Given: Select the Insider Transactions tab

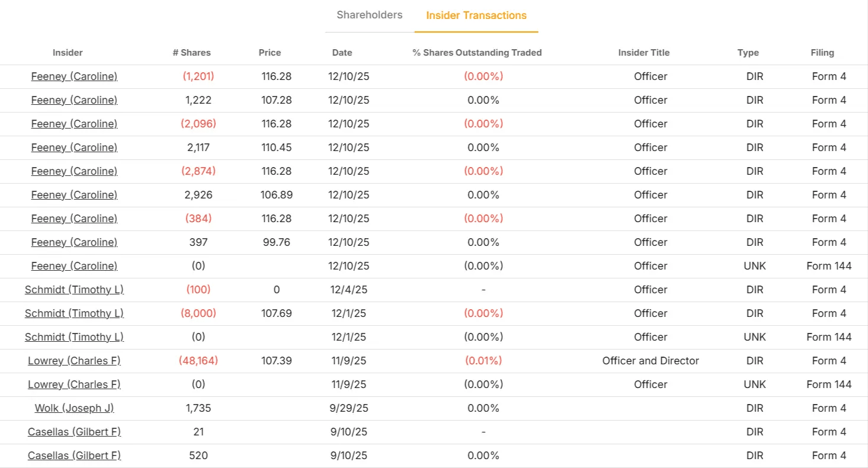Looking at the screenshot, I should [476, 15].
